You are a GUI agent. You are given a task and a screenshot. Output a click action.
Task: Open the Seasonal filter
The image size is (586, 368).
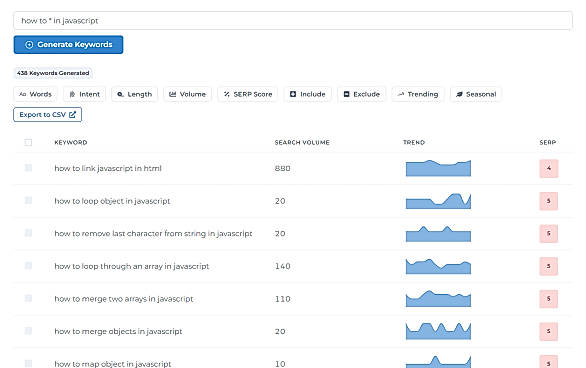pos(476,94)
